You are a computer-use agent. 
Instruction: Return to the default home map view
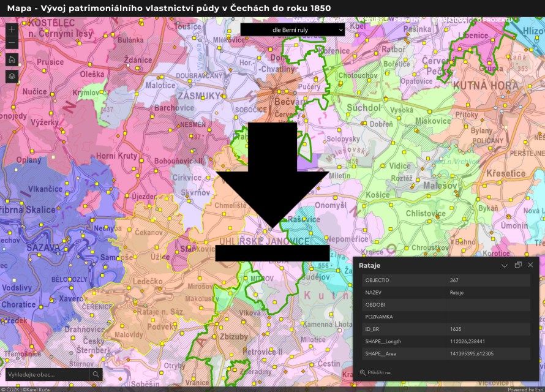(12, 59)
